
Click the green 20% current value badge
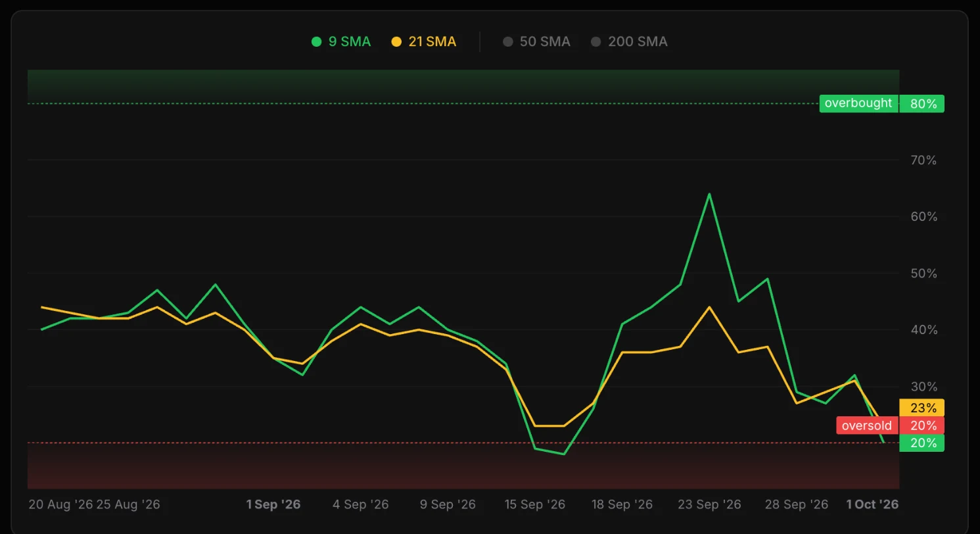(x=922, y=443)
